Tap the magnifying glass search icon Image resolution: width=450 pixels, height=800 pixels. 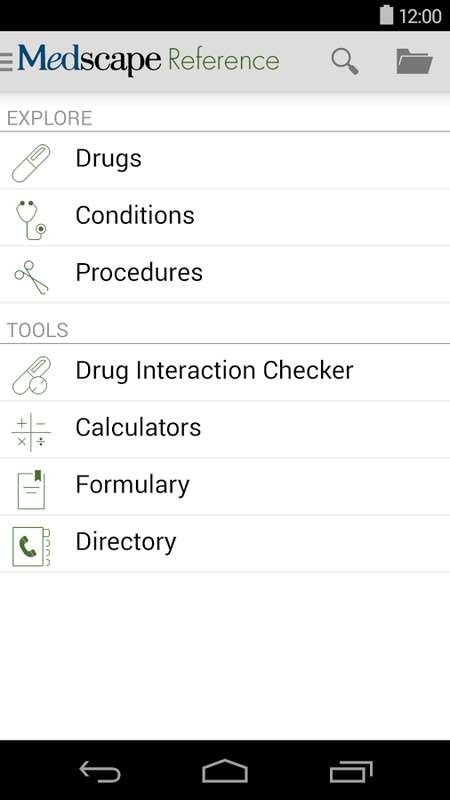click(345, 61)
